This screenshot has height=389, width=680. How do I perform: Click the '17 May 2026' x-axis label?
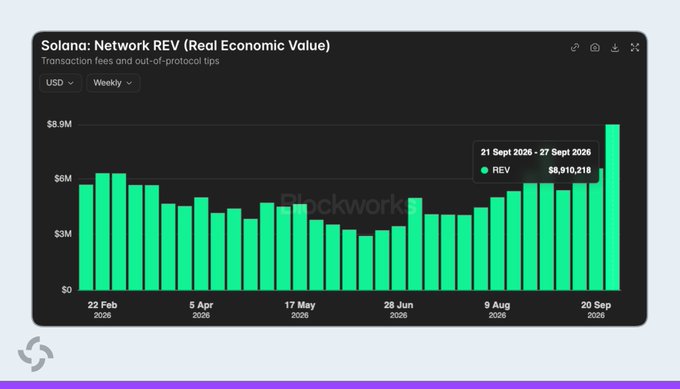coord(300,310)
